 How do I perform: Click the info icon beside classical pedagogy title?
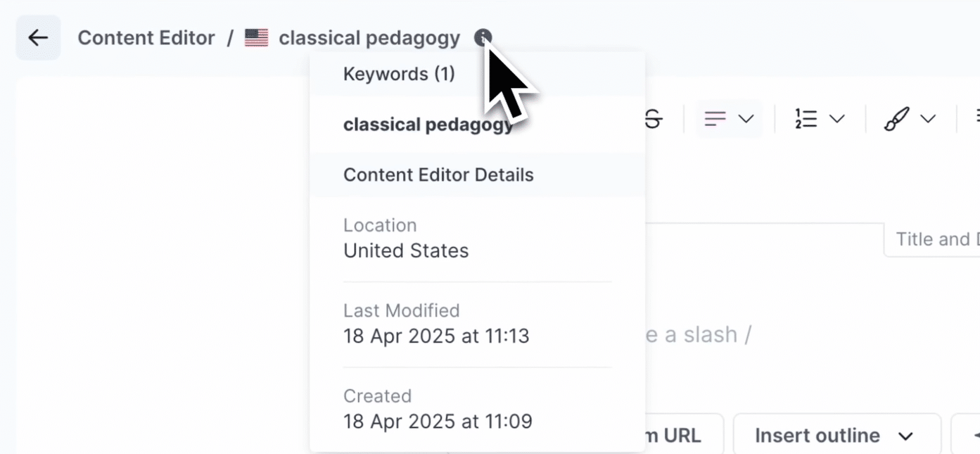pyautogui.click(x=483, y=37)
